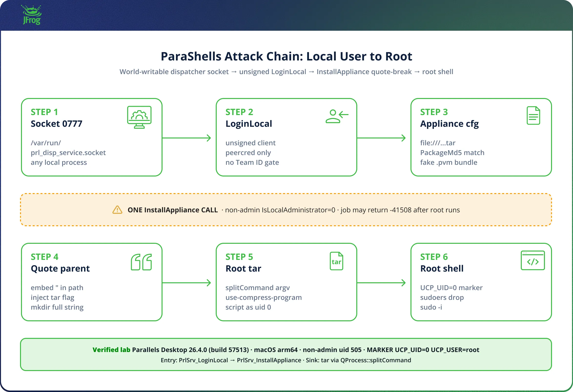Click the file:///...tar line in Step 3
573x392 pixels.
click(x=438, y=143)
